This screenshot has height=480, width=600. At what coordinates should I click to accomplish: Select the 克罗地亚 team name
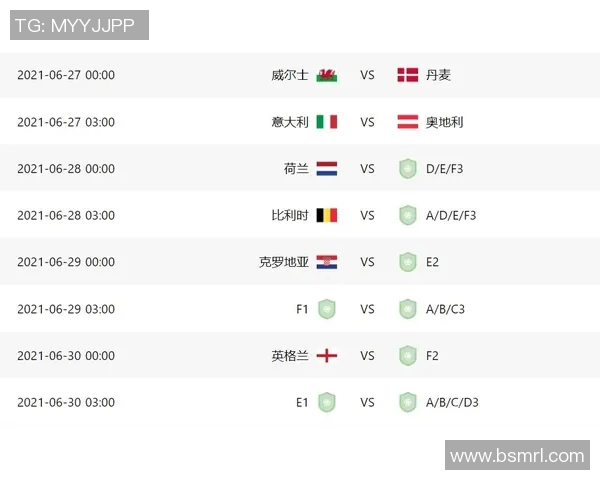tap(284, 262)
